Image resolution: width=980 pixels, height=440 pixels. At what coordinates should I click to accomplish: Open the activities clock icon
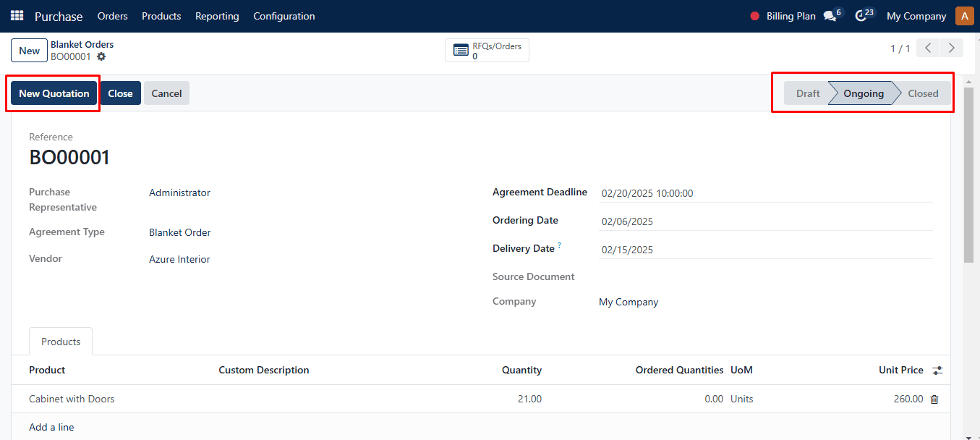click(861, 16)
